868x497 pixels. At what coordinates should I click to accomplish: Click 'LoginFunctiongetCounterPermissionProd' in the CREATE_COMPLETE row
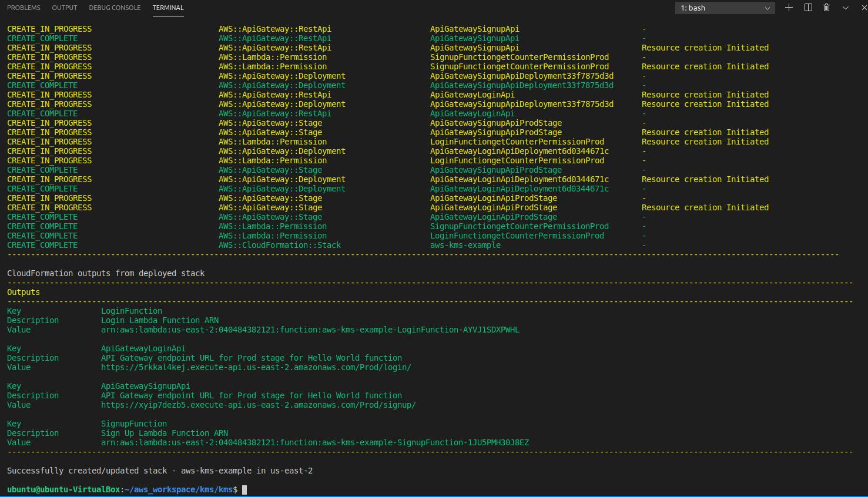517,236
